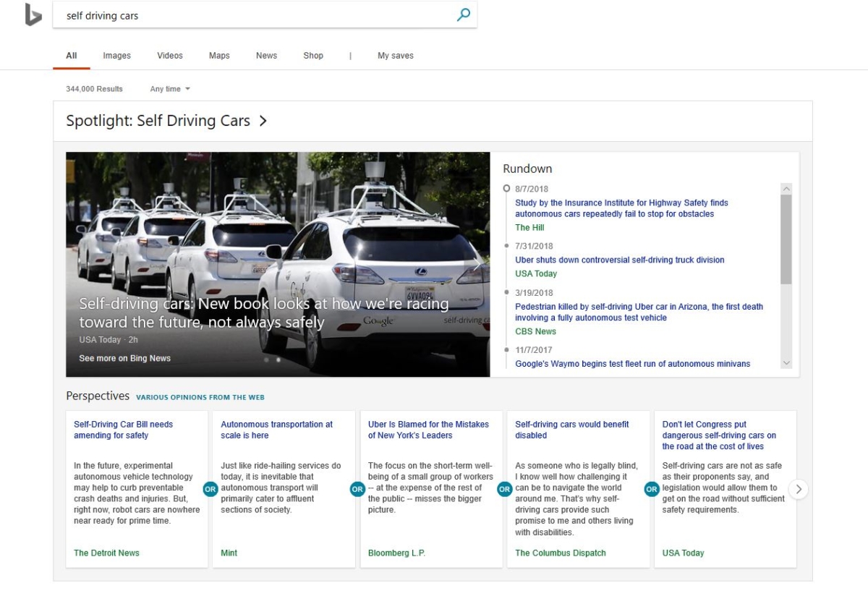The height and width of the screenshot is (591, 868).
Task: Click inside the search input field
Action: click(x=217, y=14)
